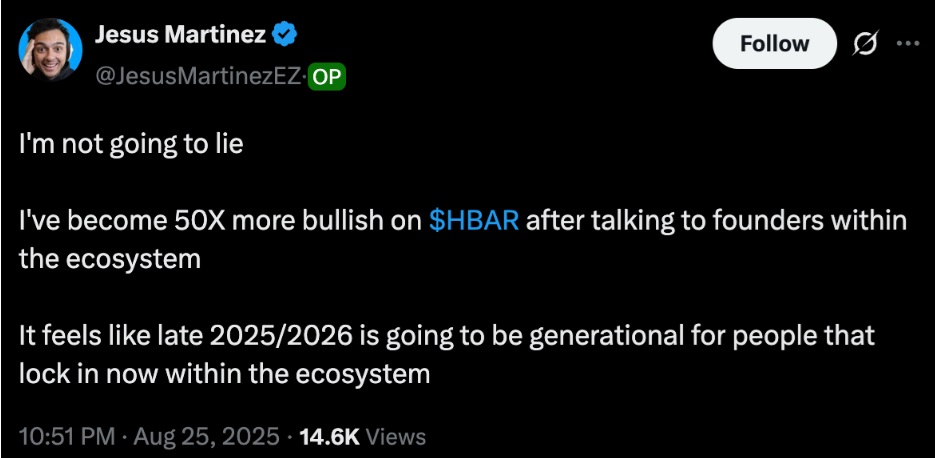Click the Grok slashed-circle icon

(862, 44)
